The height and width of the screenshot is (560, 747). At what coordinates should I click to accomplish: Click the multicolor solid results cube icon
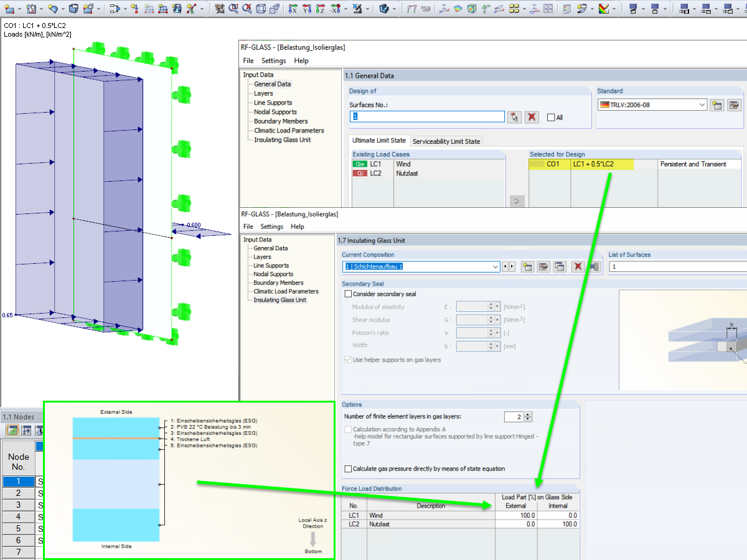pos(472,9)
